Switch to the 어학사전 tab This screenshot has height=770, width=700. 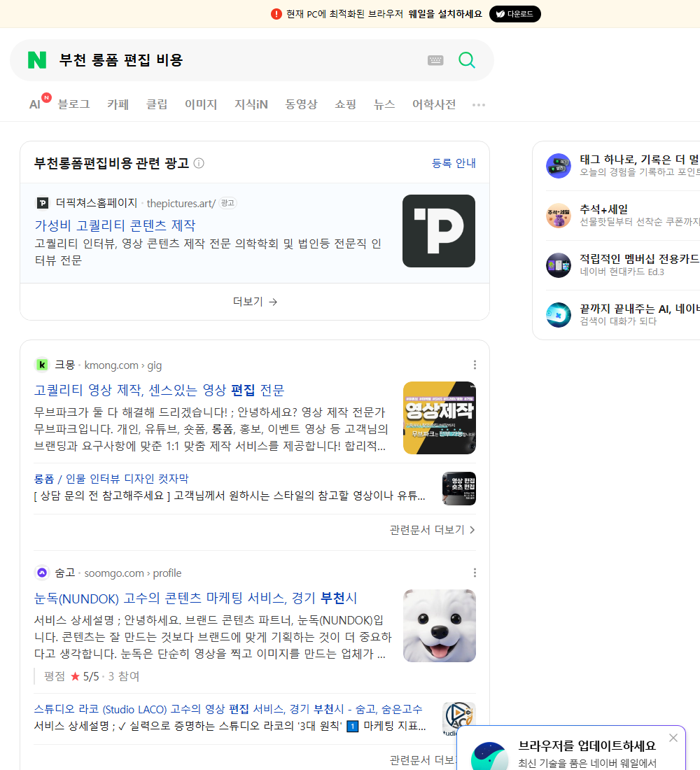tap(434, 104)
